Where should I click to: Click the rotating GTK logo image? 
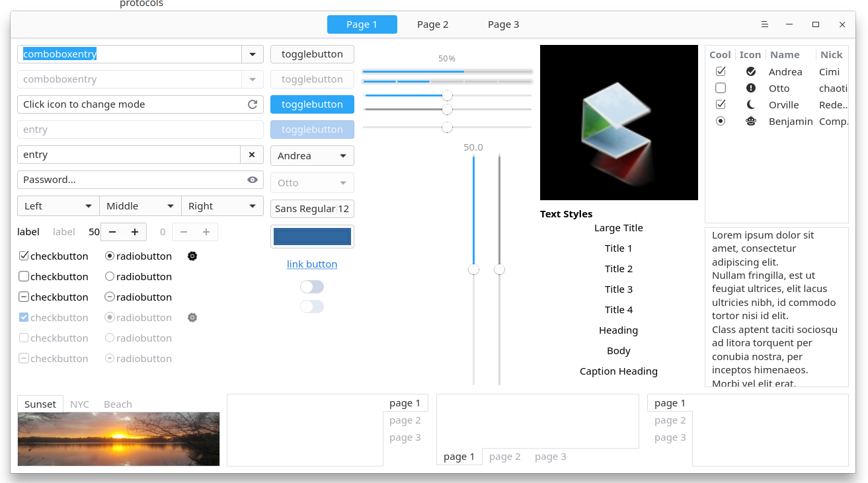pos(619,122)
